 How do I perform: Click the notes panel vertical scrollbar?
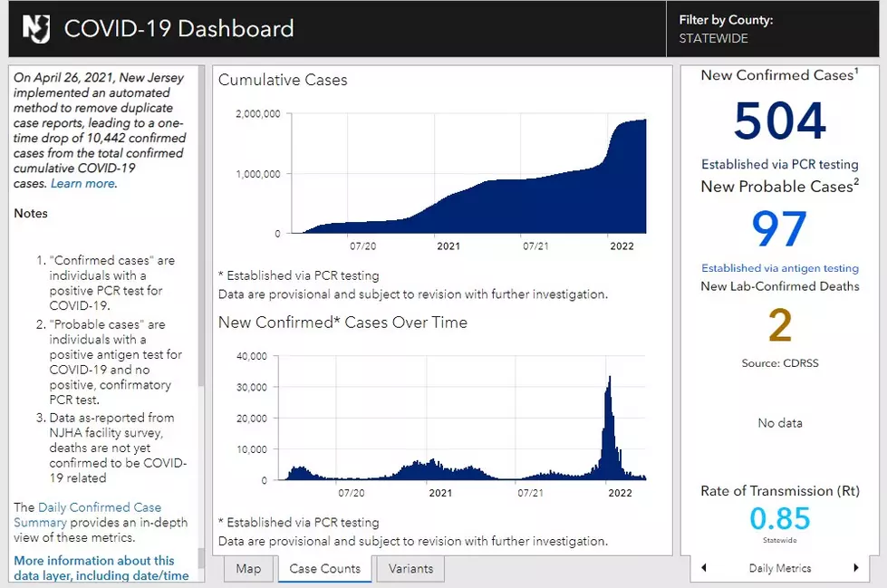[201, 323]
